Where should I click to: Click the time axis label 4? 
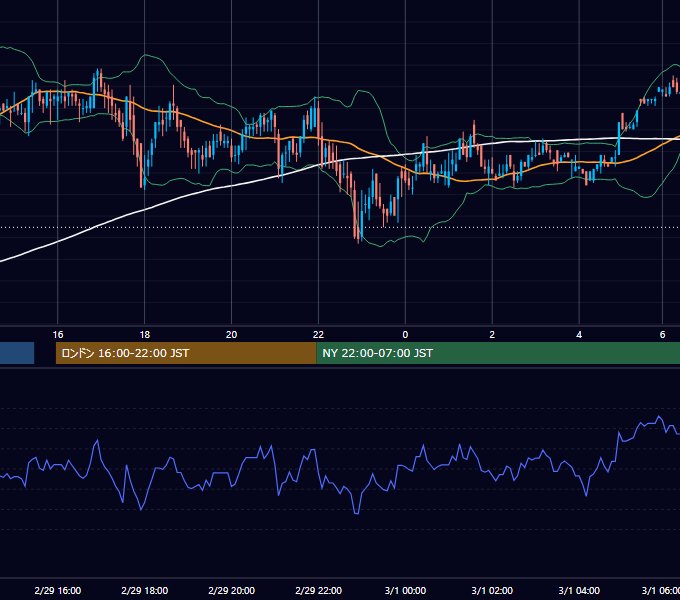(x=579, y=335)
